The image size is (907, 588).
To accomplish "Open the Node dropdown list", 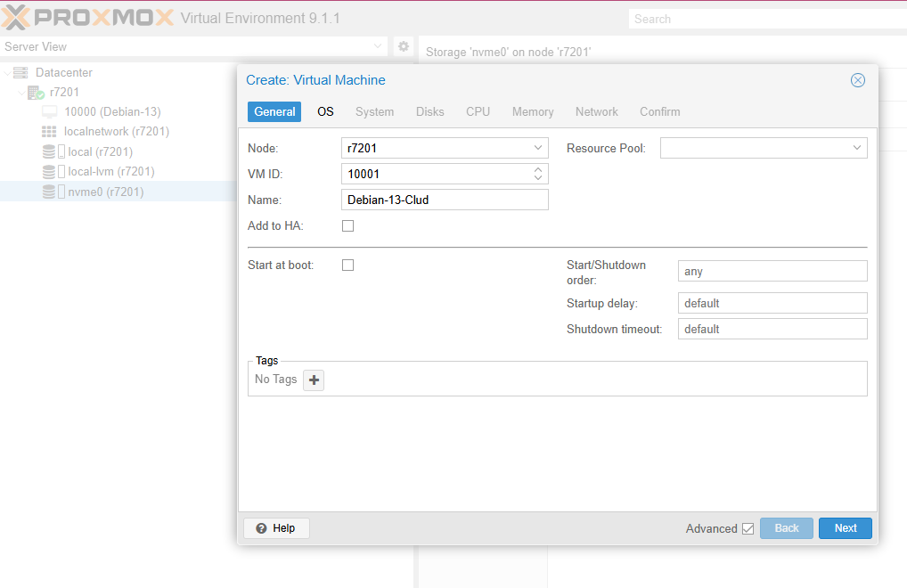I will tap(538, 148).
